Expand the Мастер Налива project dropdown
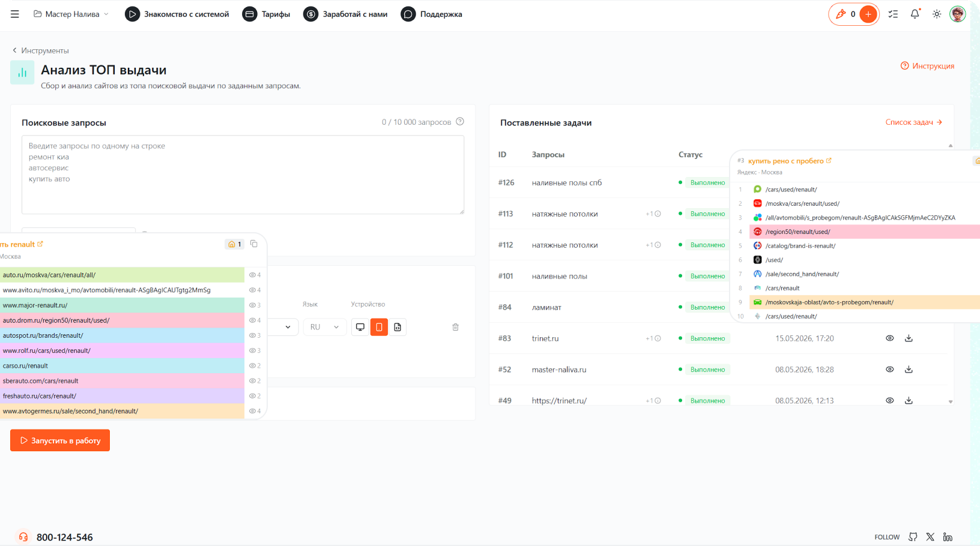 [x=71, y=14]
